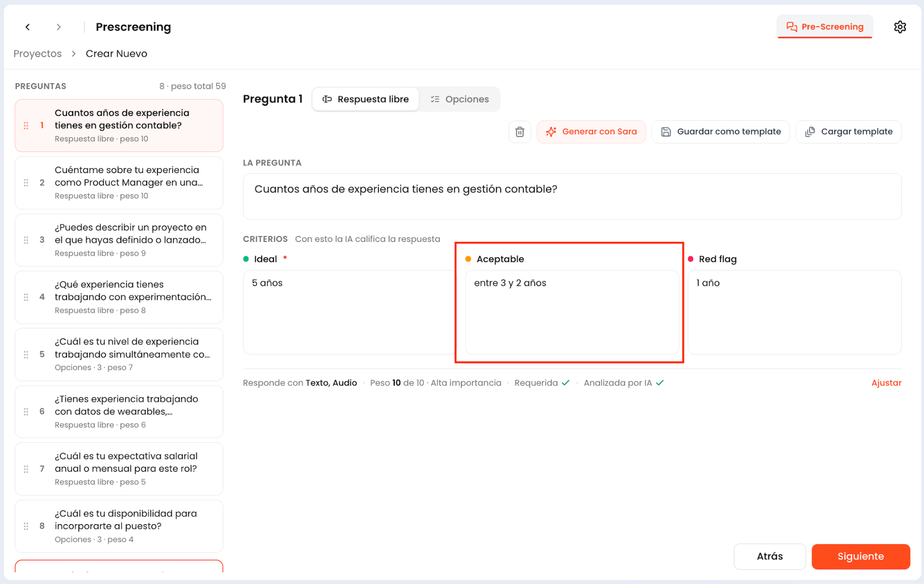This screenshot has height=584, width=924.
Task: Click the 'Peso 10 de 10' text
Action: click(x=397, y=383)
